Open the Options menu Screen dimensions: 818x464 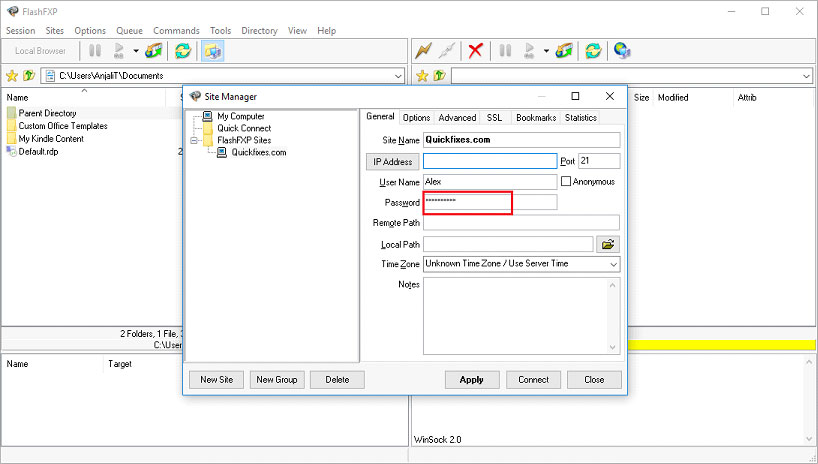90,31
